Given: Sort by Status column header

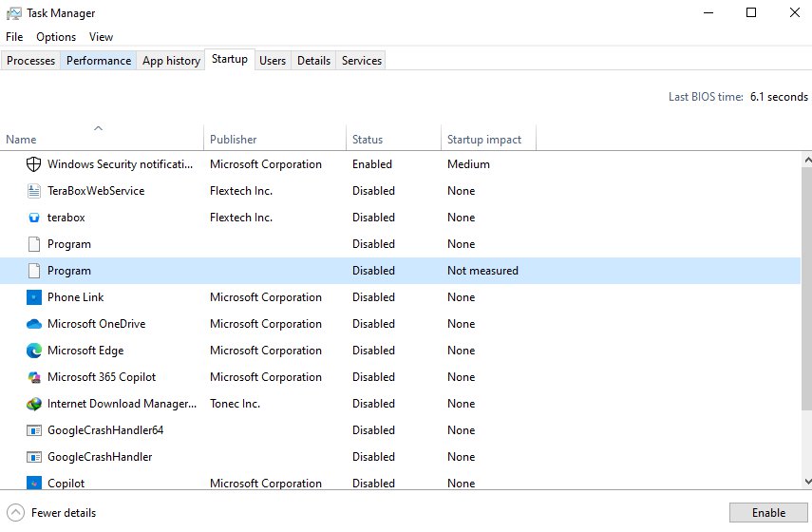Looking at the screenshot, I should point(368,140).
